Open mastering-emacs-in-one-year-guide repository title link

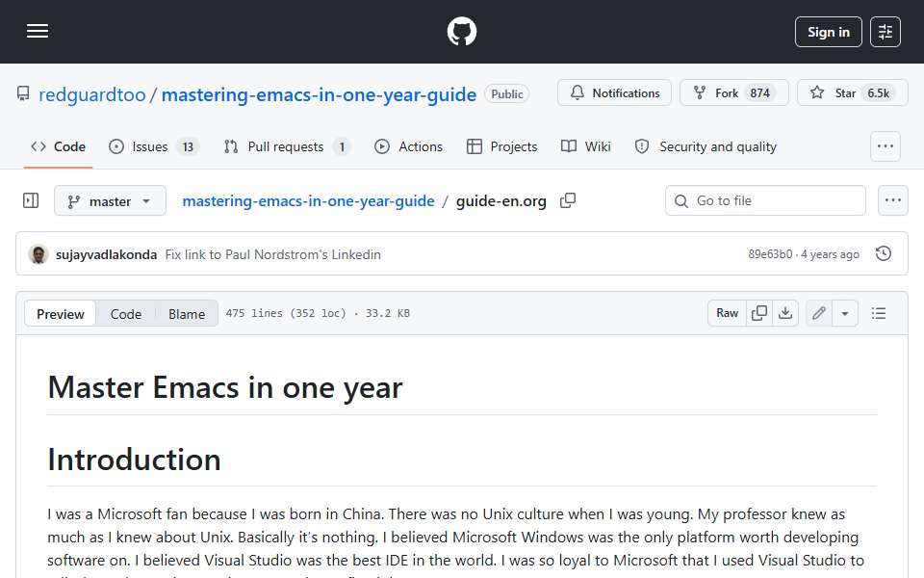[319, 94]
